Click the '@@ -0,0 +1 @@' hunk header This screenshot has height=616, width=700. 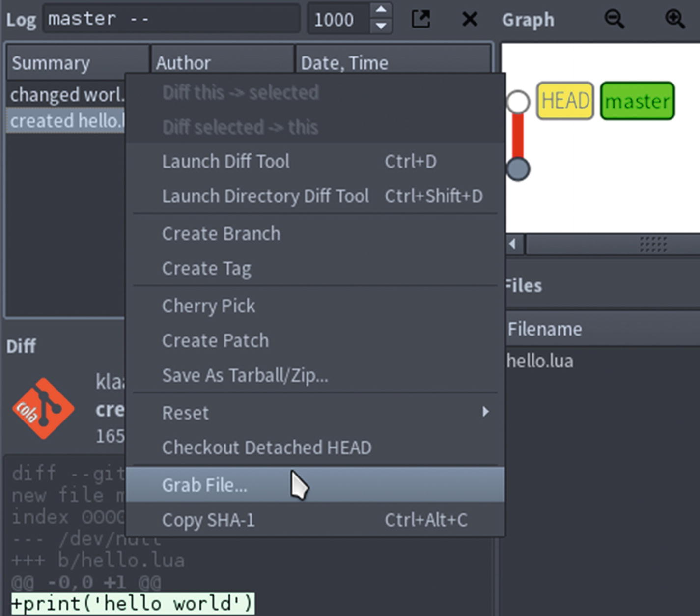pyautogui.click(x=86, y=582)
